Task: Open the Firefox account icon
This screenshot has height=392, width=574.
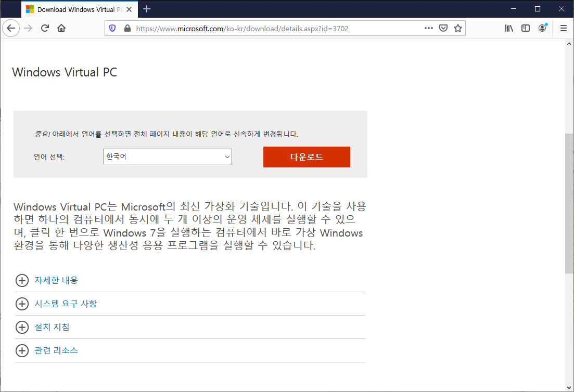Action: coord(543,28)
